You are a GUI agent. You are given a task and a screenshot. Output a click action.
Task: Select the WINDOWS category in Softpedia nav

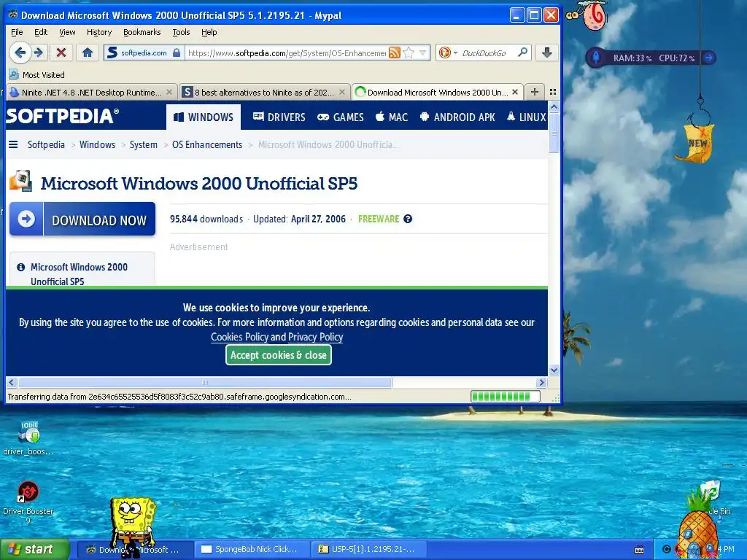(x=204, y=117)
